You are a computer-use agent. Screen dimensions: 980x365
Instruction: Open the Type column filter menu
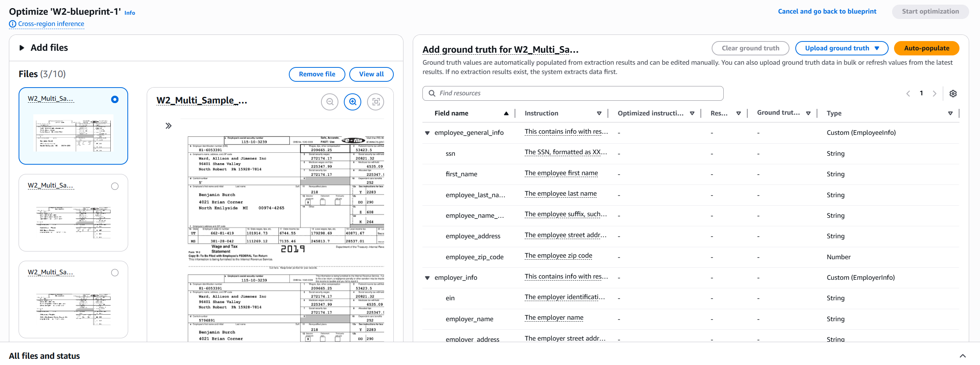point(950,113)
